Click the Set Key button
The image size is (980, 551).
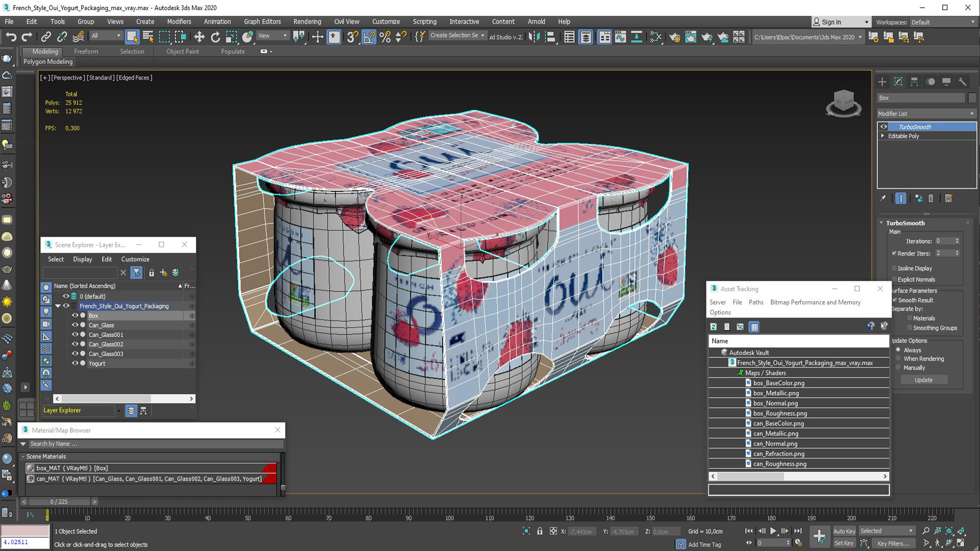(x=844, y=543)
